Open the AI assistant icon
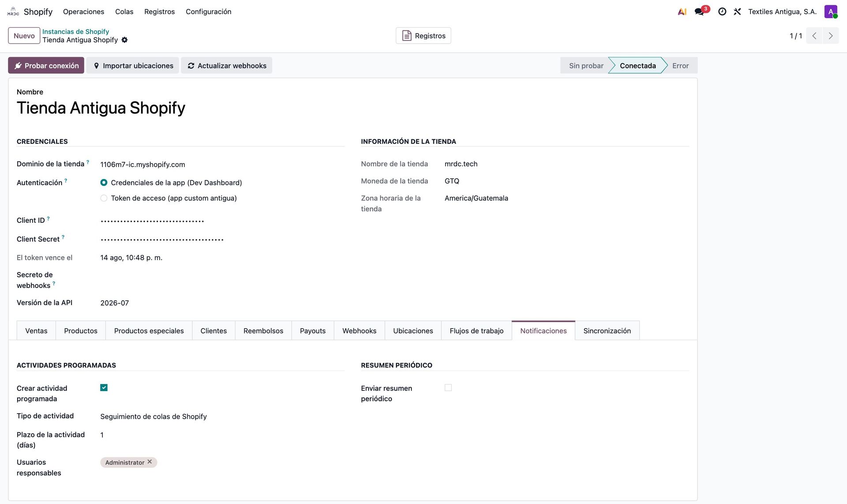This screenshot has width=847, height=504. tap(682, 11)
